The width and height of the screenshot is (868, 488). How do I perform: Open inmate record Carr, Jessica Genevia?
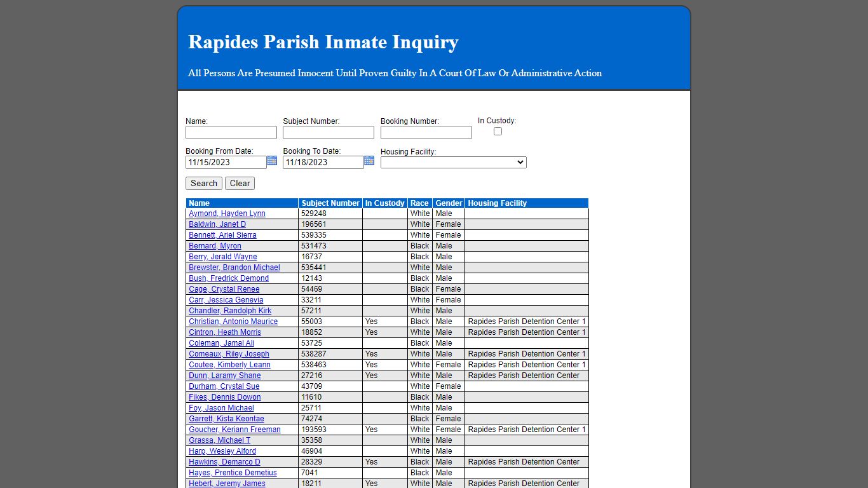226,300
